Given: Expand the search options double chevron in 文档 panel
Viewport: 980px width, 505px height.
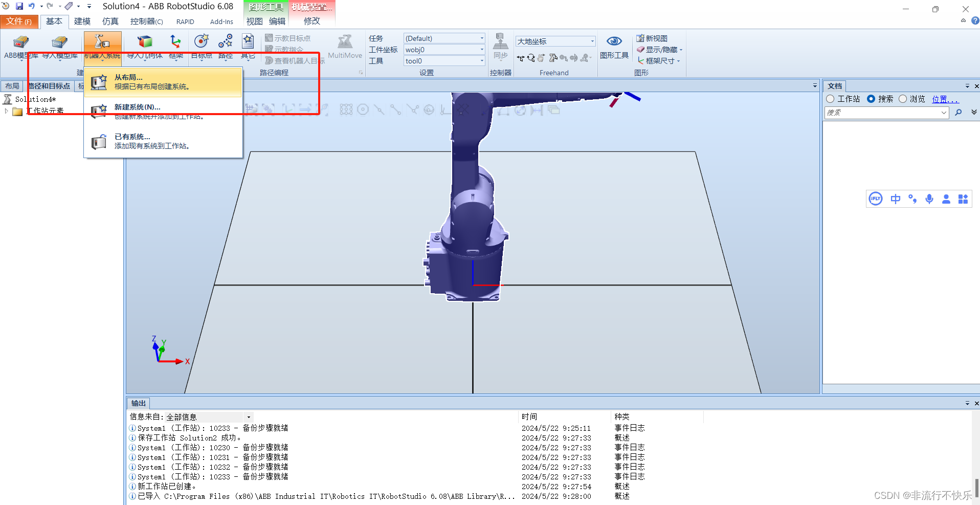Looking at the screenshot, I should point(974,112).
